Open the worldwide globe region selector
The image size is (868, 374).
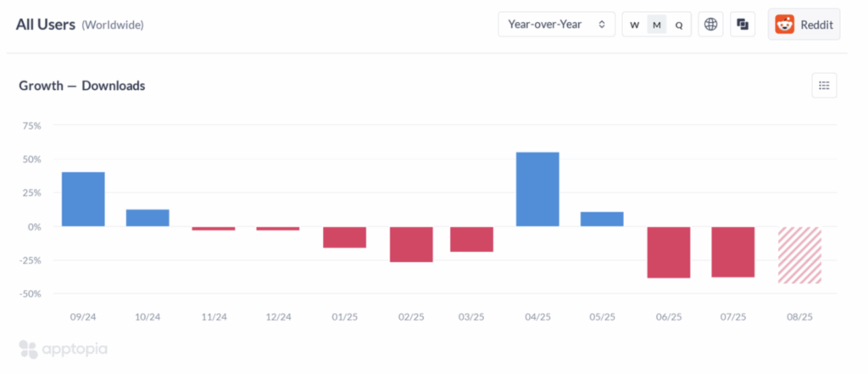[710, 25]
